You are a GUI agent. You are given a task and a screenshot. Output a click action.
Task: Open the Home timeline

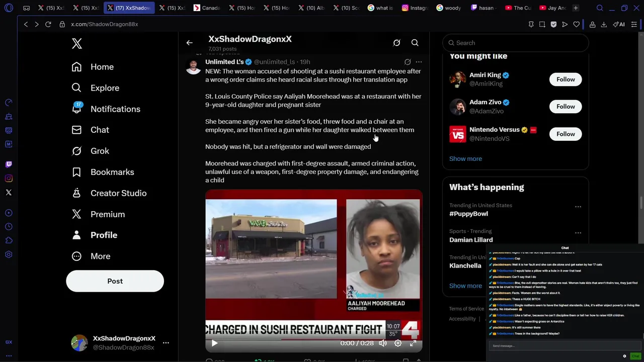tap(93, 67)
